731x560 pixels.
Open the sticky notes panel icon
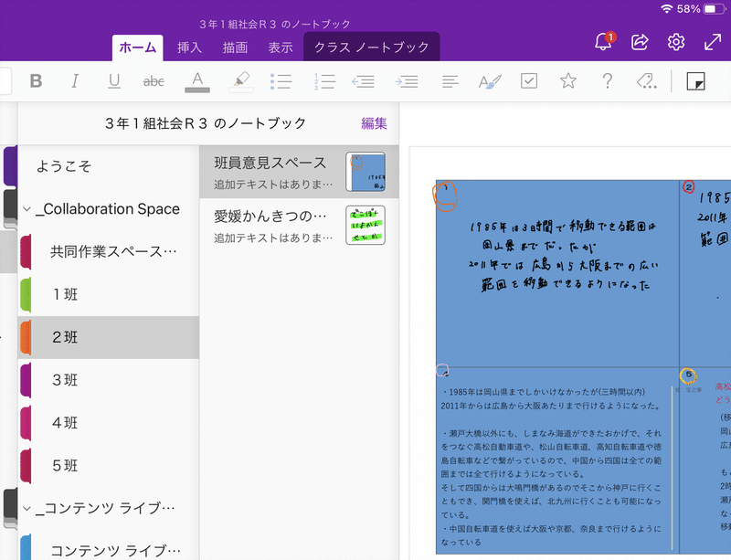click(695, 81)
